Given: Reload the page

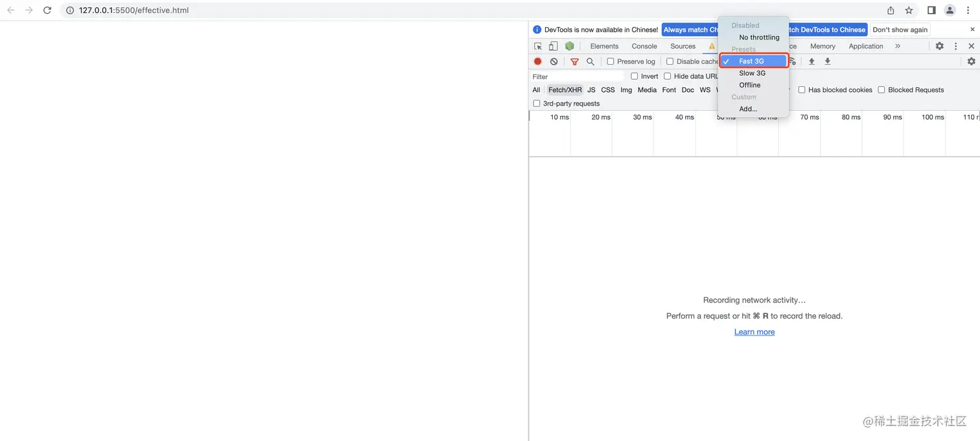Looking at the screenshot, I should point(47,10).
